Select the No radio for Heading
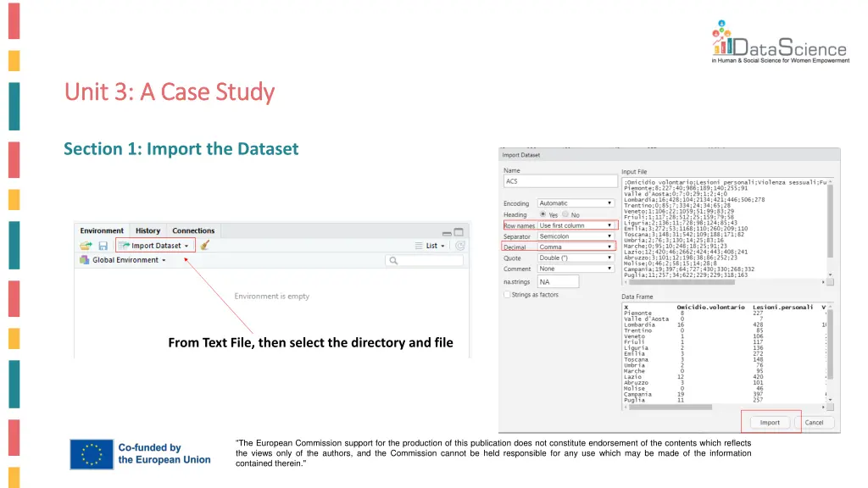Viewport: 868px width, 488px height. [565, 214]
